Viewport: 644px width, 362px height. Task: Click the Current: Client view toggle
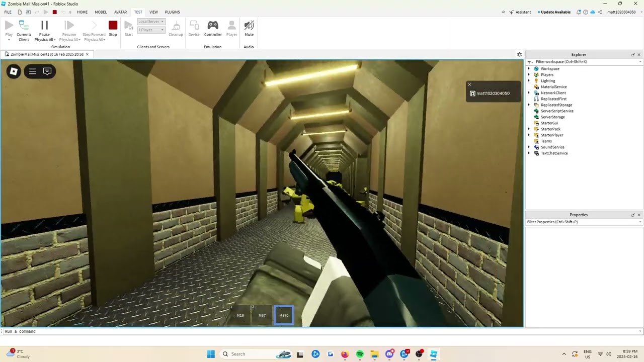[24, 31]
